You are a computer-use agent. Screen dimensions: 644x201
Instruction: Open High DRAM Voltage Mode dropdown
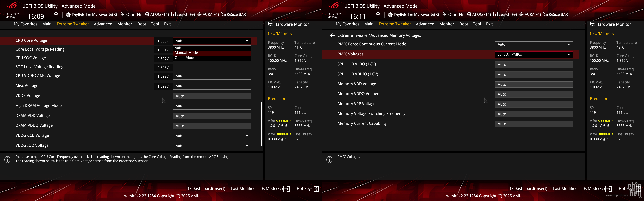(x=212, y=106)
